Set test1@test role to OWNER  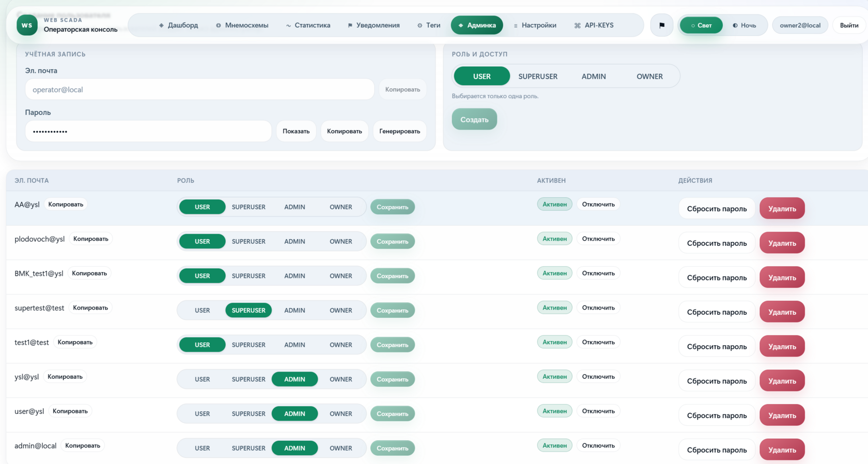[341, 345]
